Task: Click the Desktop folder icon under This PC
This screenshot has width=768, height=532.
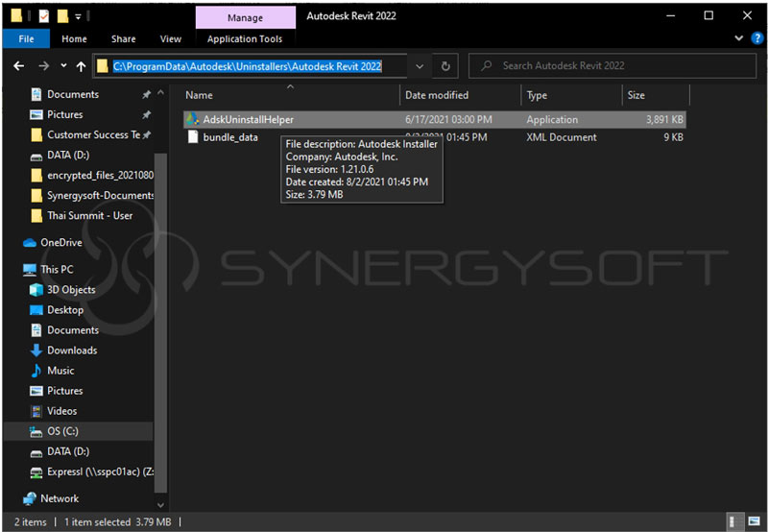Action: (x=36, y=310)
